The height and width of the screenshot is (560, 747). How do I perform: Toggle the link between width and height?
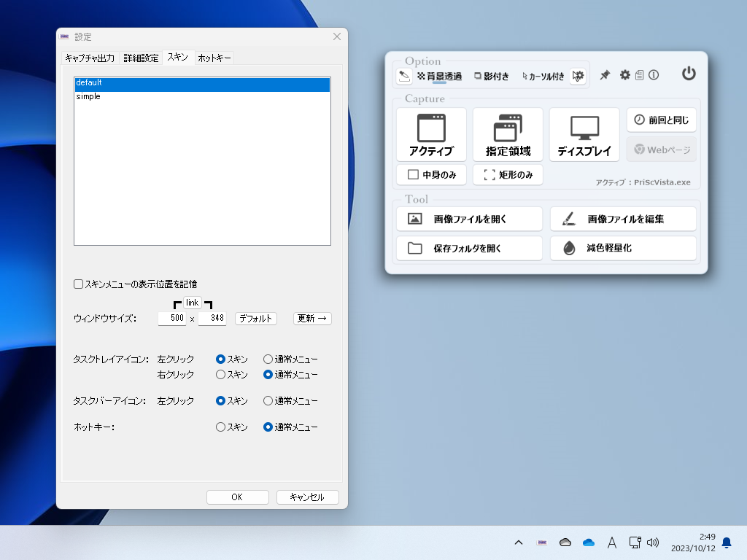pos(192,303)
